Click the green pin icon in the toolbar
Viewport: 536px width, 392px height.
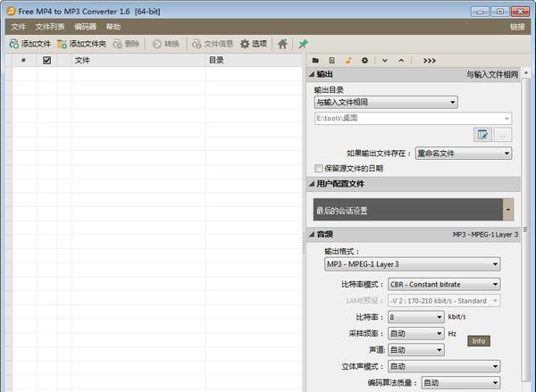tap(303, 44)
